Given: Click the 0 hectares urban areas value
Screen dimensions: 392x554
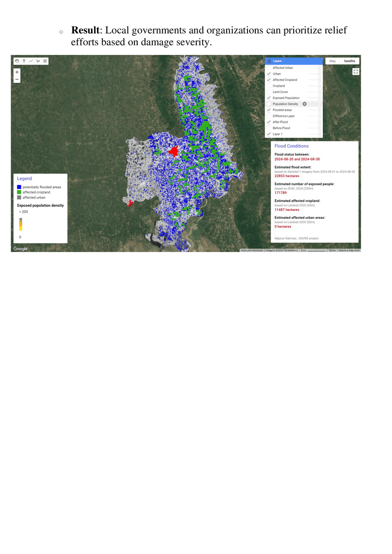Looking at the screenshot, I should click(283, 227).
